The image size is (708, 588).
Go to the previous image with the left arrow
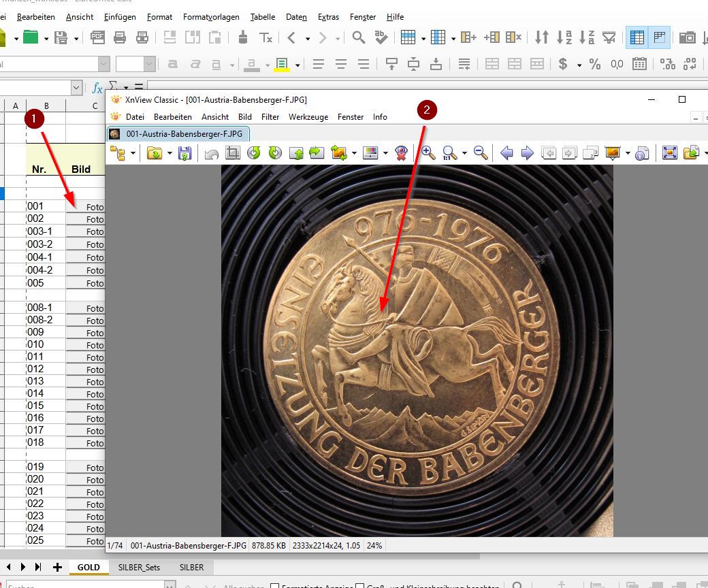pyautogui.click(x=506, y=153)
